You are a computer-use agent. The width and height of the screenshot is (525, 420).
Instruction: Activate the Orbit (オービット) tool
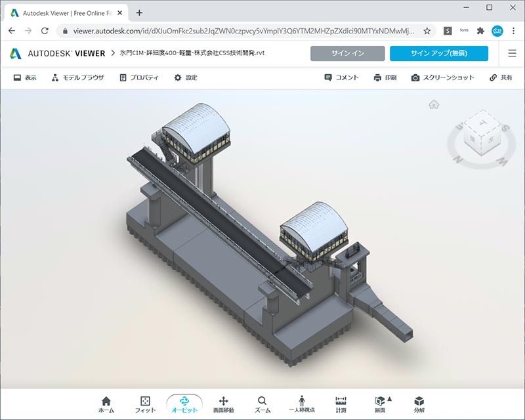coord(184,405)
